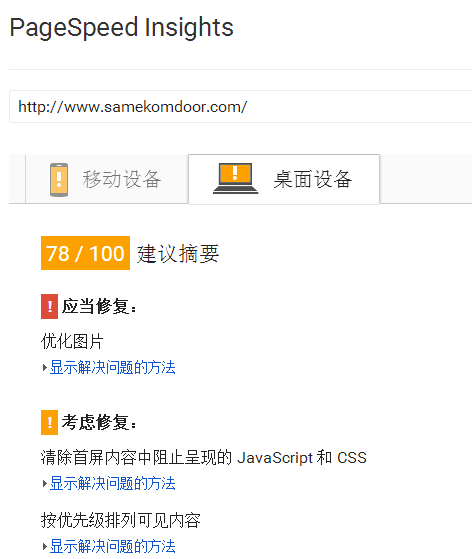Click the 清除首屏内容中阻止呈现的 JavaScript 和 CSS text
This screenshot has height=559, width=472.
tap(204, 457)
